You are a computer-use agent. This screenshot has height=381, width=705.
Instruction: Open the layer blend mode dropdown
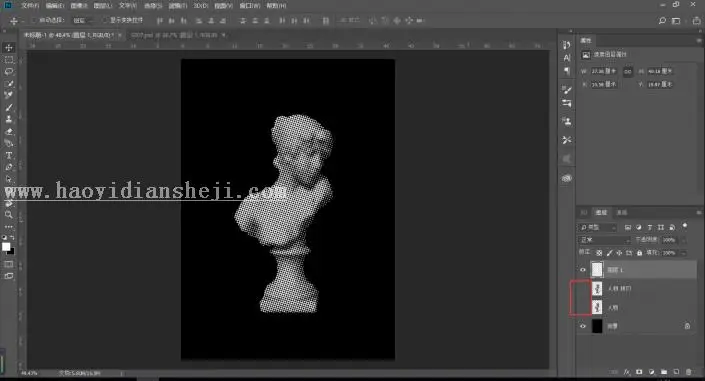point(605,240)
